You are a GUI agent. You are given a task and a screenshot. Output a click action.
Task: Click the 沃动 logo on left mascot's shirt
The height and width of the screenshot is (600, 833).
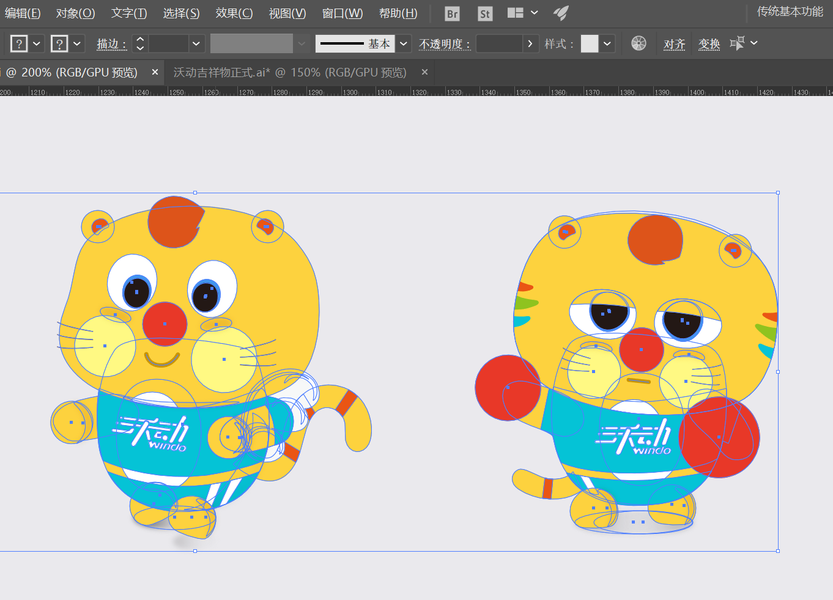[151, 433]
